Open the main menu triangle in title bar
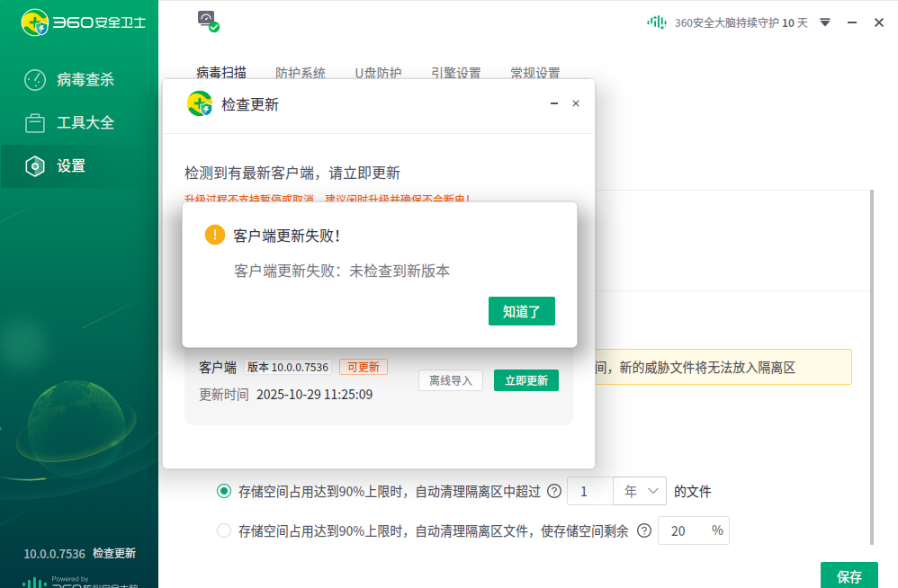This screenshot has height=588, width=898. click(x=825, y=22)
